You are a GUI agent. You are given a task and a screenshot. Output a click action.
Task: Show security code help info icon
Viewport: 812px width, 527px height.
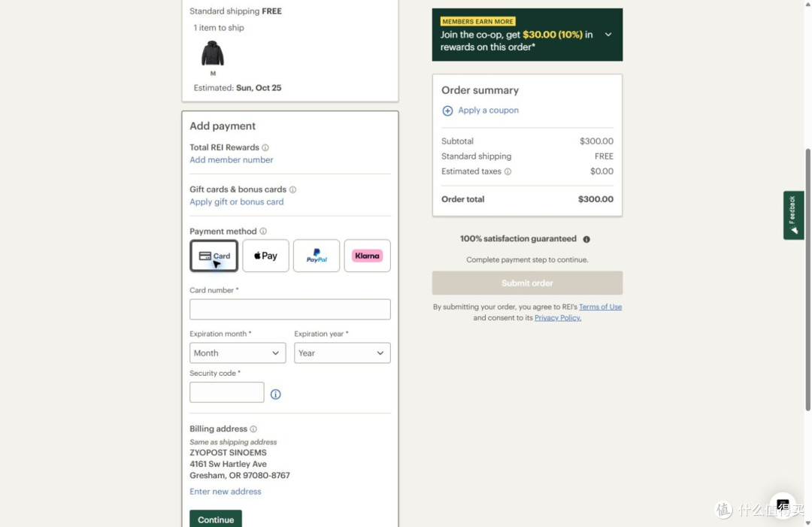(275, 395)
